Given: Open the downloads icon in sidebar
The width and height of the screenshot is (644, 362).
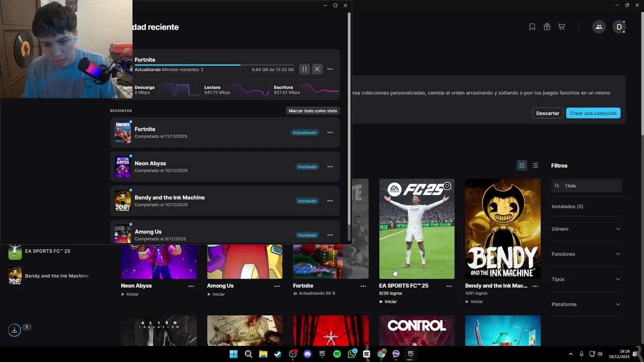Looking at the screenshot, I should [15, 330].
